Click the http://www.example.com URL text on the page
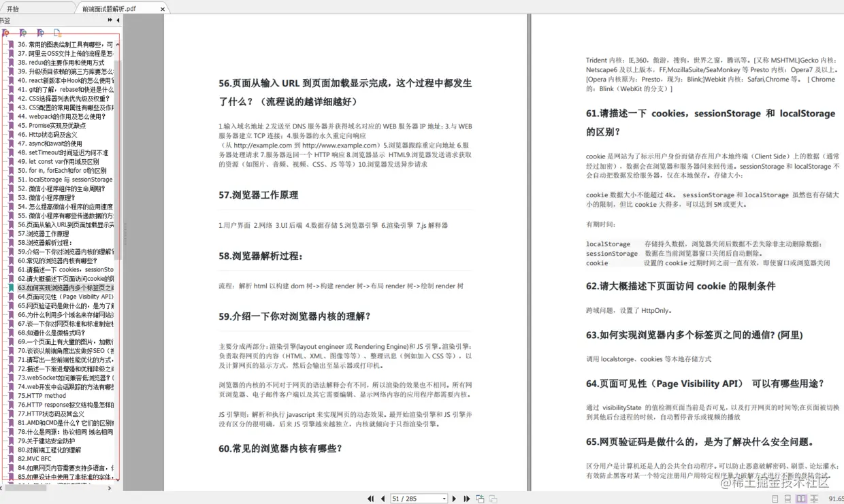Viewport: 844px width, 504px height. click(340, 145)
